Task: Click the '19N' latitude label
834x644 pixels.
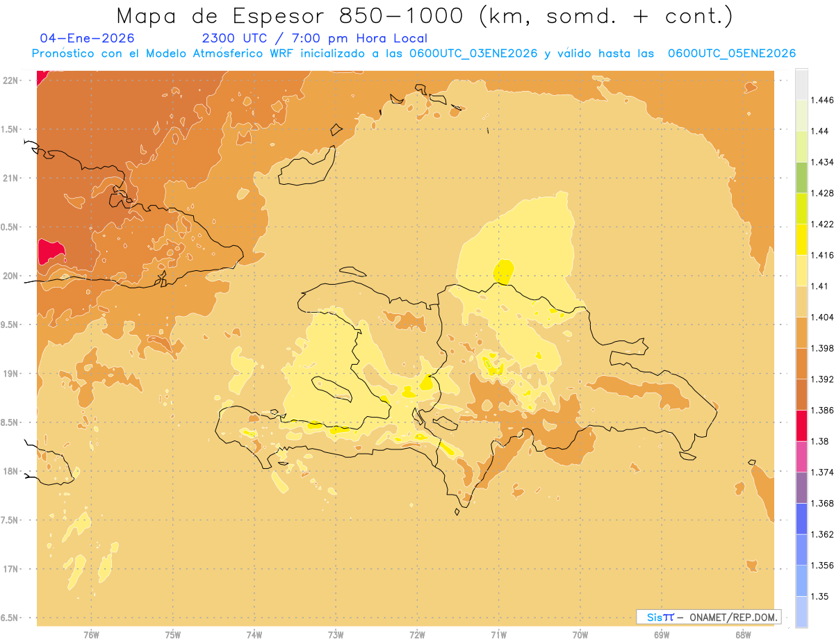Action: coord(10,373)
